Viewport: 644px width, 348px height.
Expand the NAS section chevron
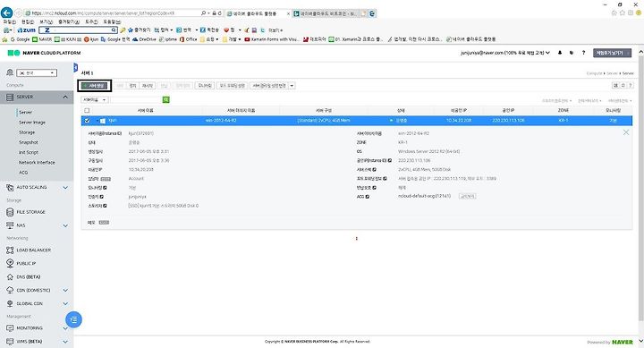[x=65, y=225]
